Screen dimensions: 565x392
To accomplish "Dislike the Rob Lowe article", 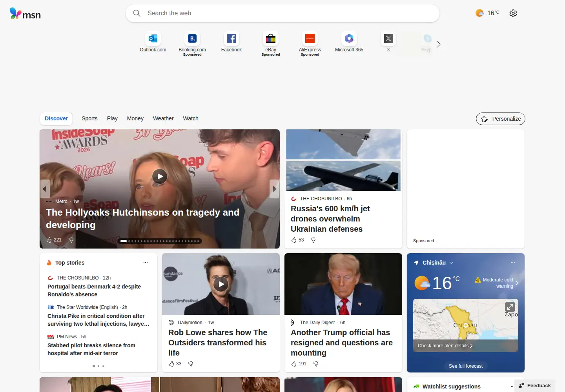I will [x=191, y=364].
